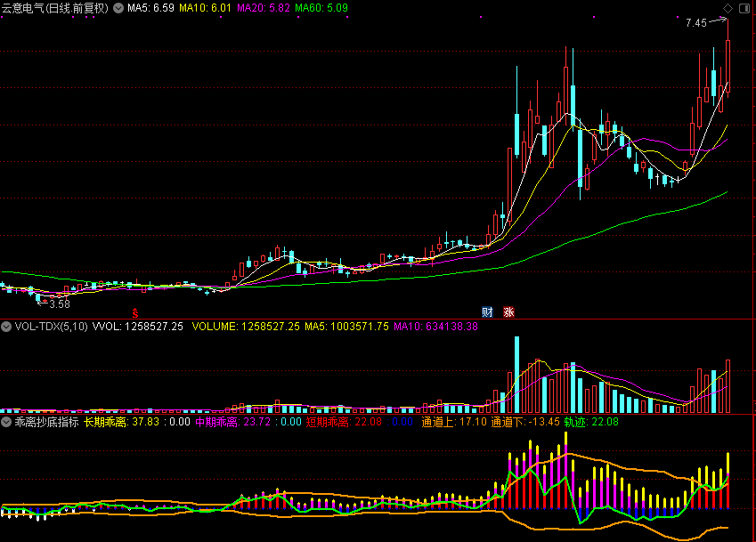Click the 通道下: -13.45 value
756x542 pixels.
click(x=525, y=422)
